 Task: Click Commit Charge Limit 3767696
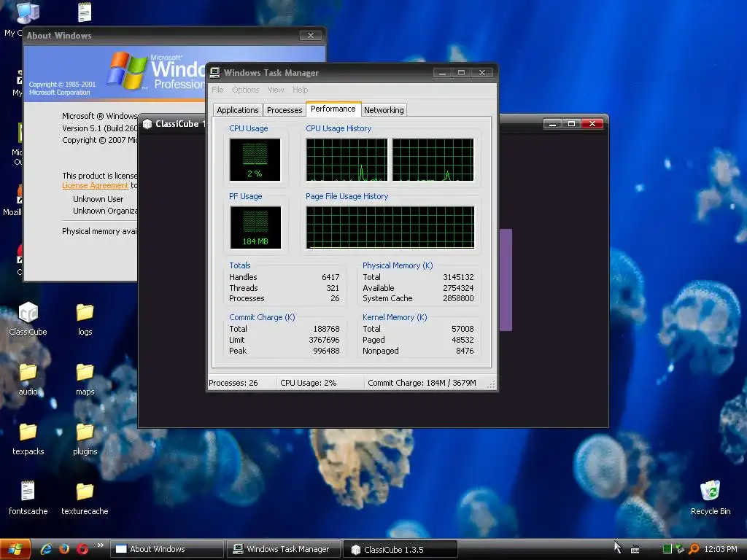324,340
